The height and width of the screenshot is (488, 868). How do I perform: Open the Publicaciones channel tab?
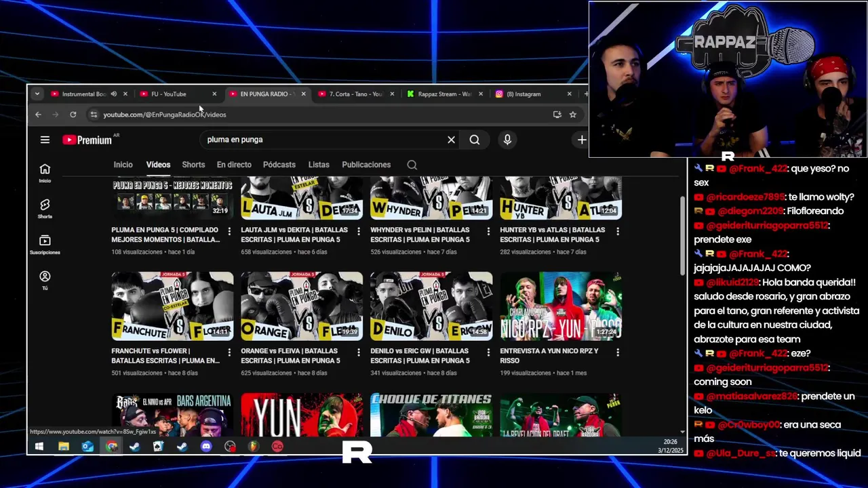(x=366, y=165)
